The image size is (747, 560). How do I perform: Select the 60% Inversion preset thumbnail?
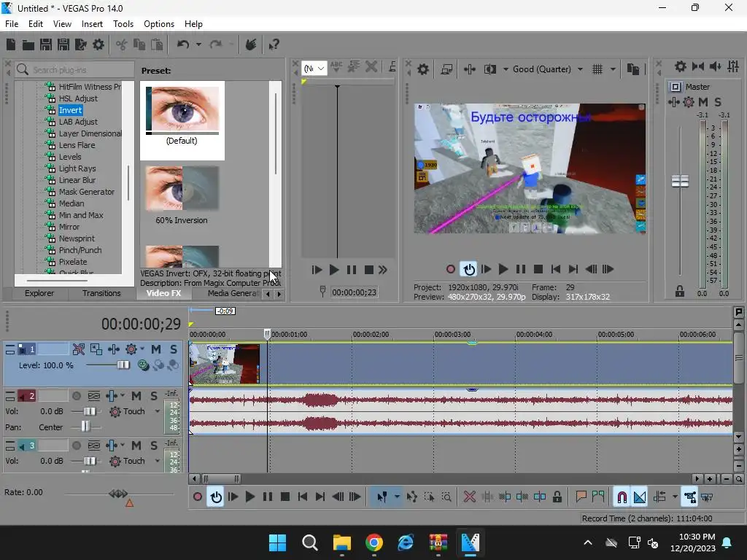tap(182, 189)
